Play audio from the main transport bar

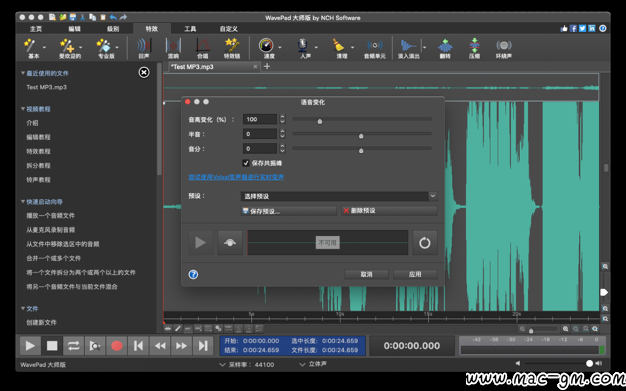pos(30,345)
